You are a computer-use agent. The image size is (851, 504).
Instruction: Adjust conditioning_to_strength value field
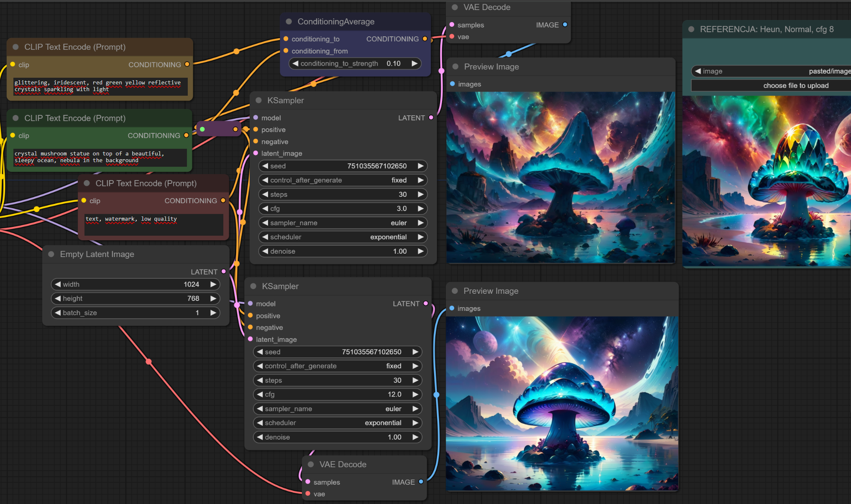(x=355, y=64)
